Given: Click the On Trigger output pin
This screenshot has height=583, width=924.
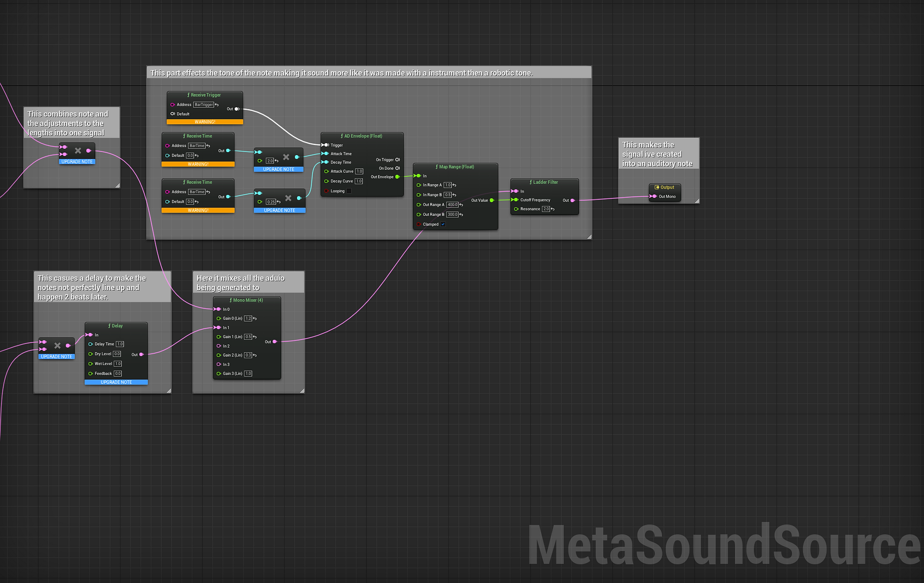Looking at the screenshot, I should coord(398,160).
